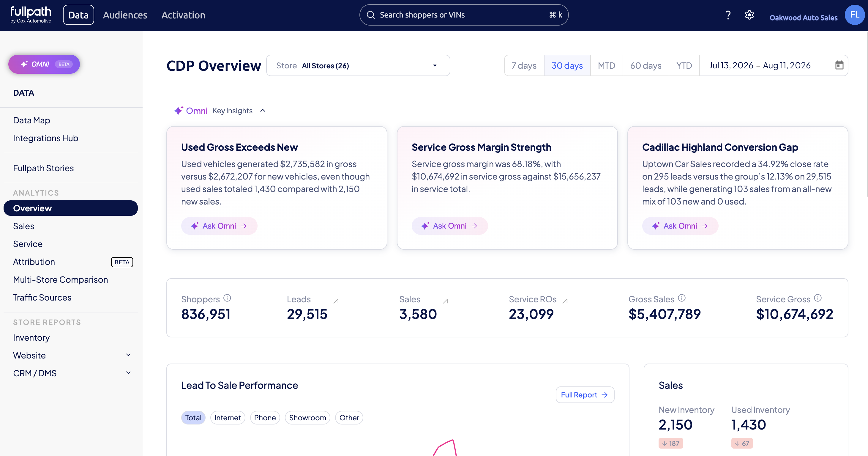This screenshot has width=868, height=456.
Task: Select the 60 days range
Action: tap(646, 65)
